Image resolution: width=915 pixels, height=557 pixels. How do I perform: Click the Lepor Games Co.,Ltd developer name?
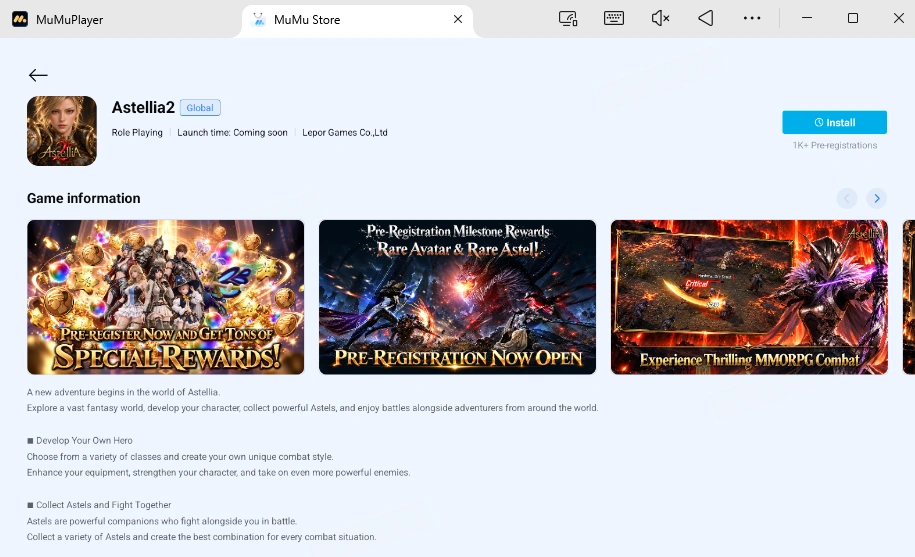pos(345,132)
